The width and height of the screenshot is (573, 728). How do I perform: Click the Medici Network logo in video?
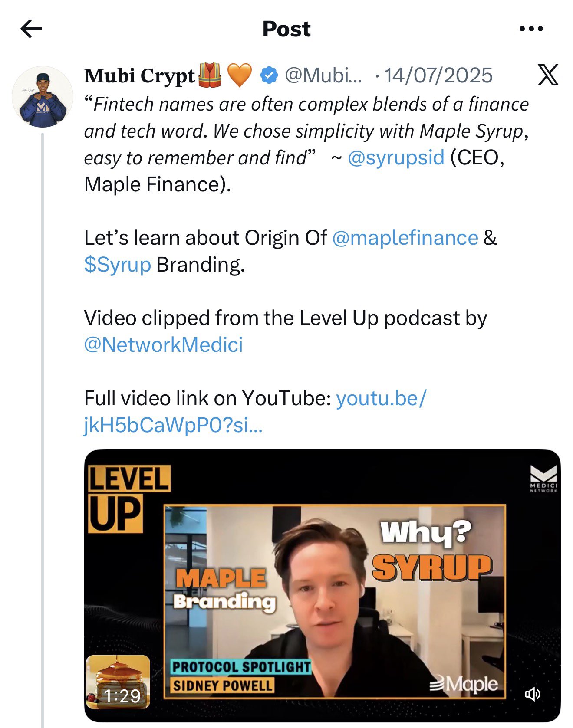pos(543,479)
